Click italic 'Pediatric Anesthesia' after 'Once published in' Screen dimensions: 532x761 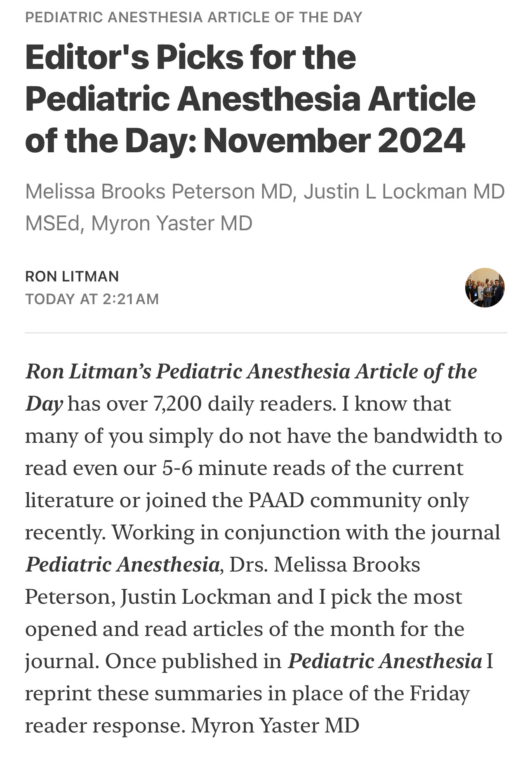click(x=385, y=661)
